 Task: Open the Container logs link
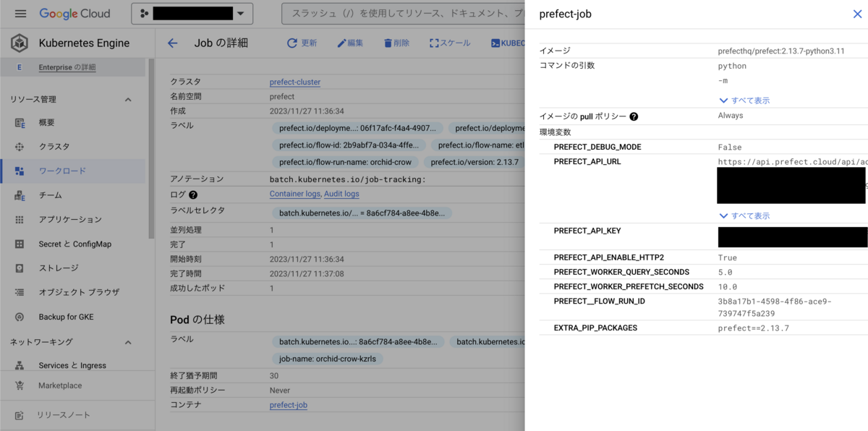click(295, 194)
